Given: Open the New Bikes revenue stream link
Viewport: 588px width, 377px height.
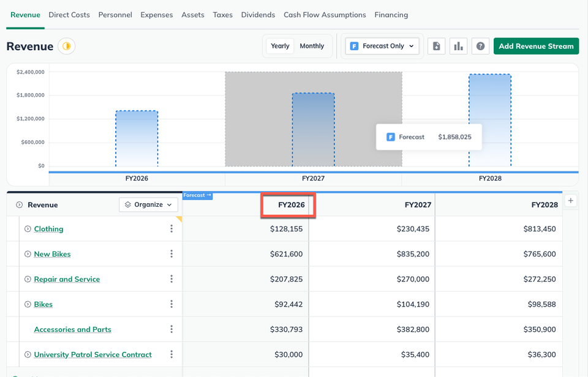Looking at the screenshot, I should pyautogui.click(x=52, y=254).
